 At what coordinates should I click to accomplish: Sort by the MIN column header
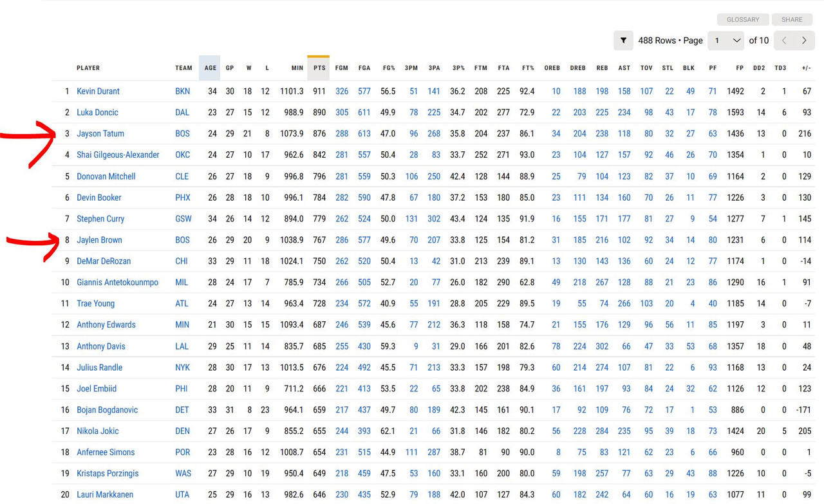(x=297, y=68)
